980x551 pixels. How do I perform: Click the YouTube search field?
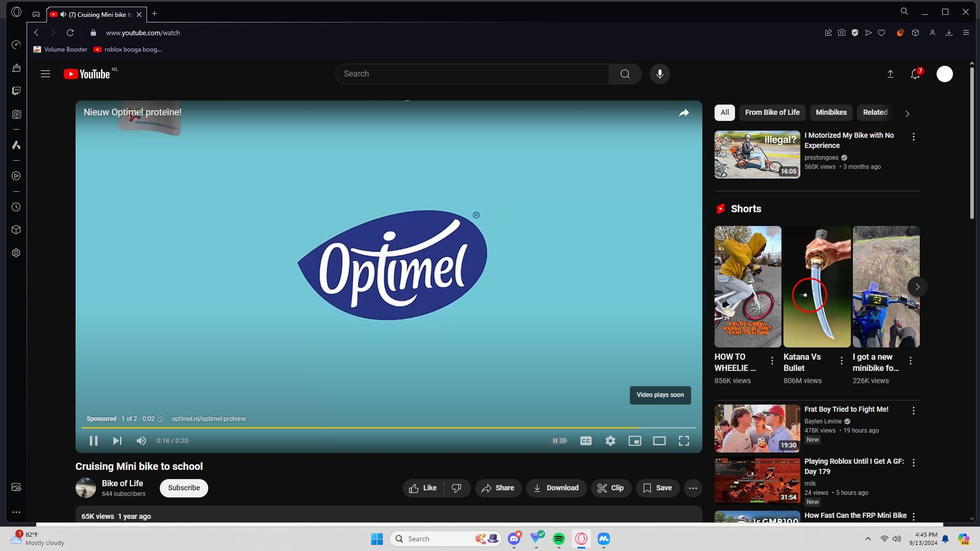(472, 74)
